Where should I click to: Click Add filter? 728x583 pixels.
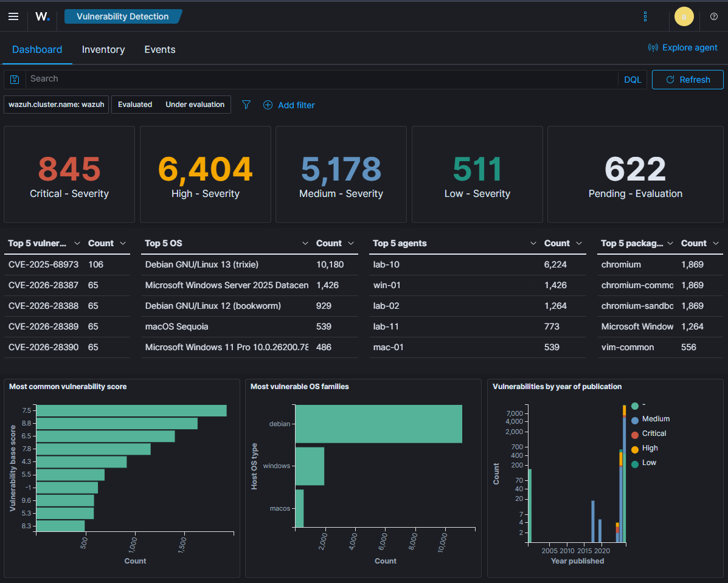[x=289, y=105]
